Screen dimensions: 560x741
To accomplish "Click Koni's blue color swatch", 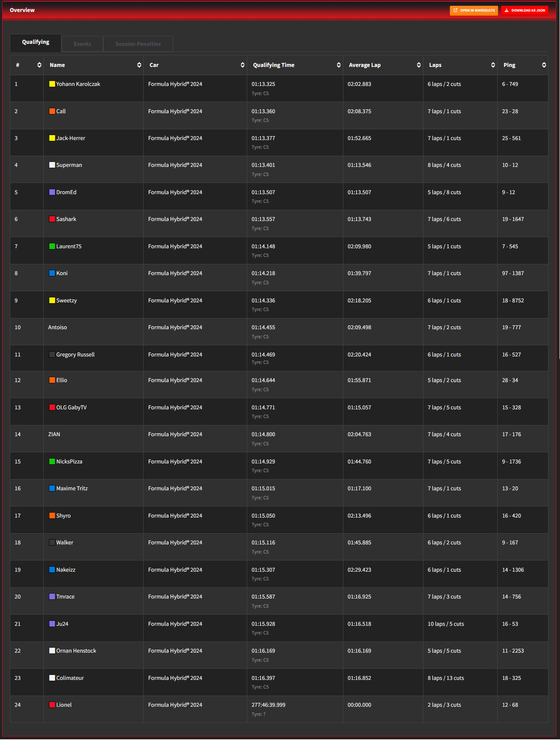I will (52, 273).
